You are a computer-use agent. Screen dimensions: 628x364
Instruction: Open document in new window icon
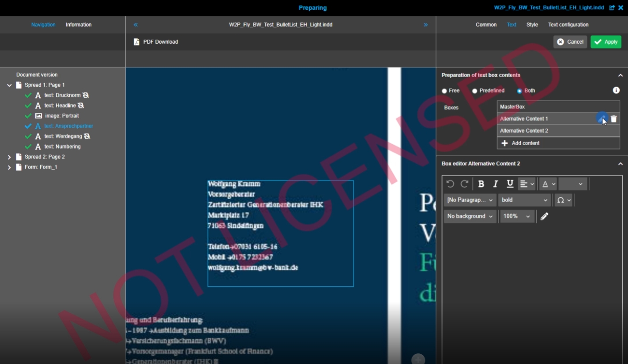click(612, 8)
